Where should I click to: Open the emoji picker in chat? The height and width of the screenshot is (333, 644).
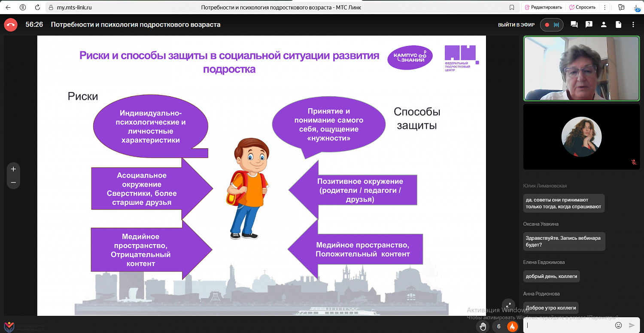[x=618, y=325]
